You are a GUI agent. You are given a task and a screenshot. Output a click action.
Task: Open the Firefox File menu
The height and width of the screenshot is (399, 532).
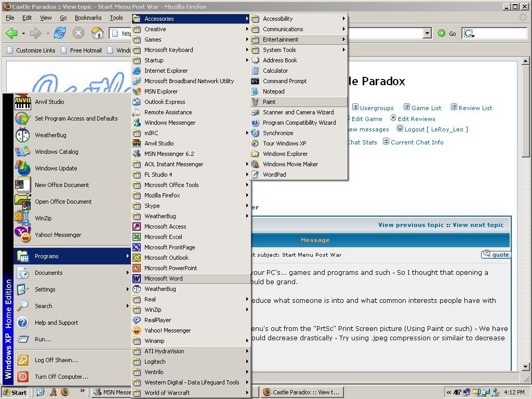pyautogui.click(x=10, y=18)
